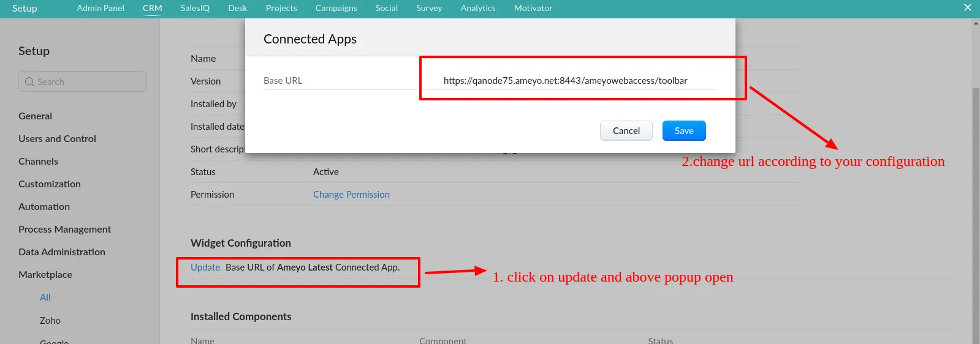Select All under Marketplace
The height and width of the screenshot is (344, 980).
click(45, 297)
